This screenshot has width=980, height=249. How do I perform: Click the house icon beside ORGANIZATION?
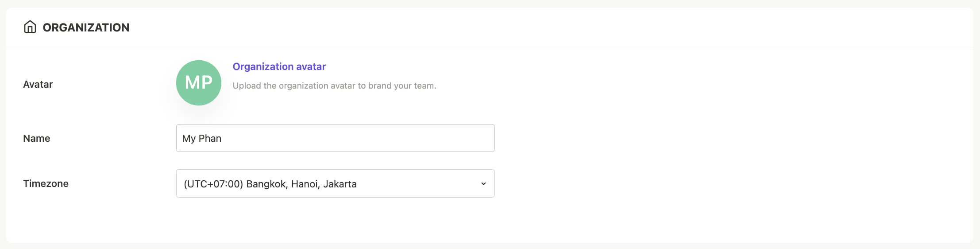tap(30, 27)
